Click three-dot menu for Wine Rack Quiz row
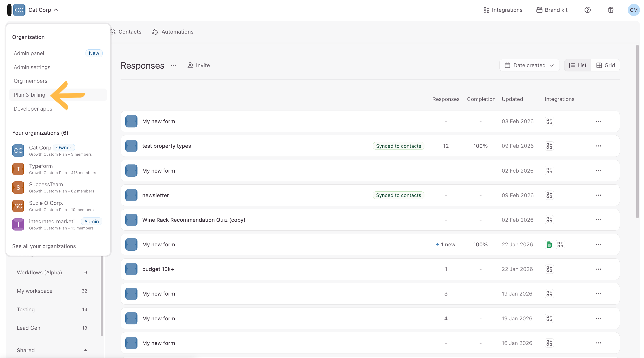The height and width of the screenshot is (358, 644). click(598, 220)
